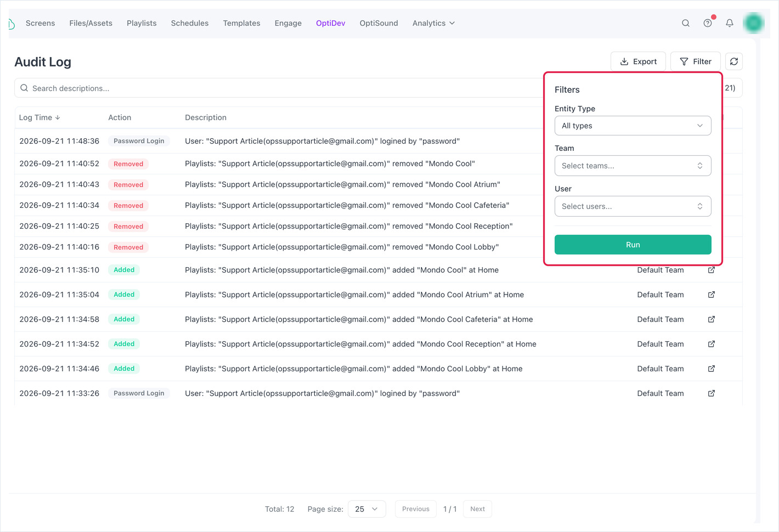Open notifications bell icon
This screenshot has height=532, width=779.
point(730,23)
